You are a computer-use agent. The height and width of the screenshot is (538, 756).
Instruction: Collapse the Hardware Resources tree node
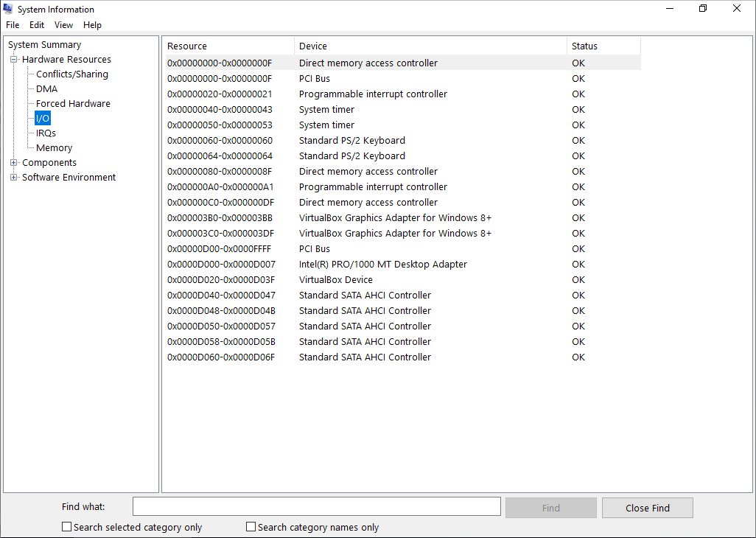(x=14, y=59)
